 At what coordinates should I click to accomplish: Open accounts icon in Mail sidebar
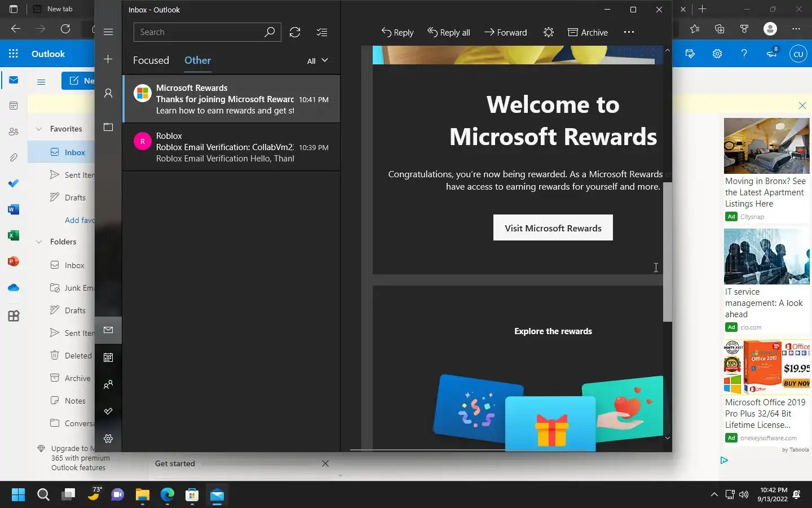click(x=108, y=93)
